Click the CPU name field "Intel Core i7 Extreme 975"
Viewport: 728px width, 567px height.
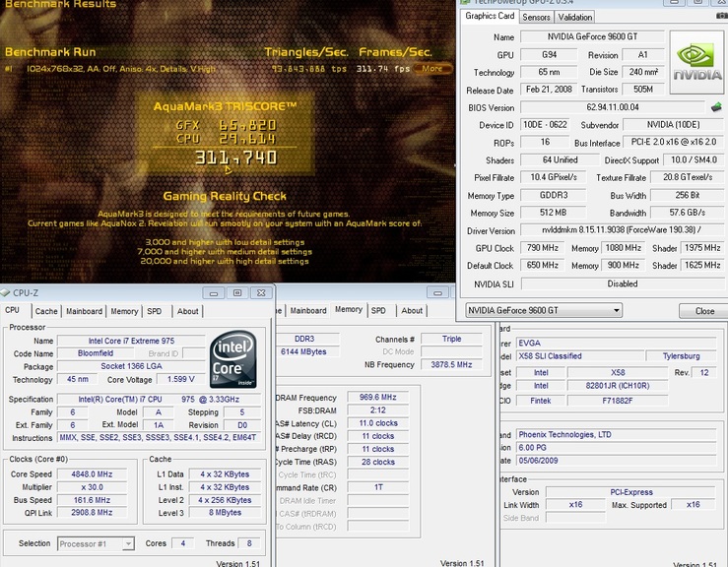[x=131, y=341]
